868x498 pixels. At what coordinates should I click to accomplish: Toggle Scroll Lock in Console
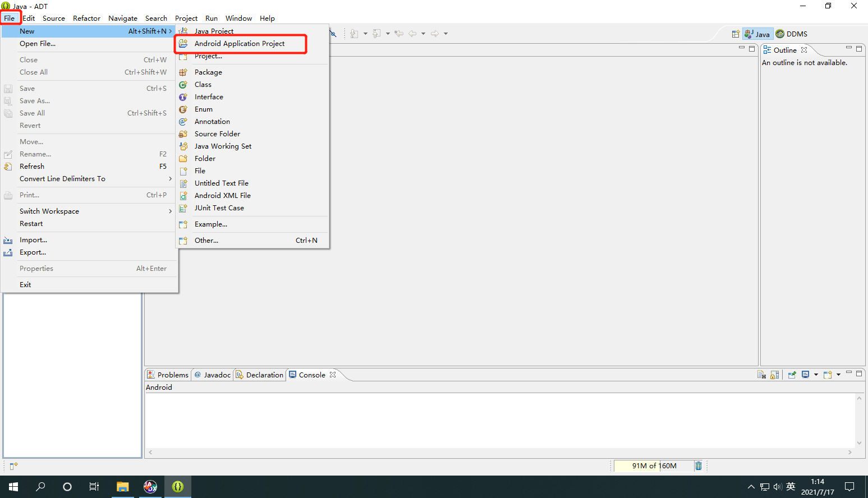(775, 375)
